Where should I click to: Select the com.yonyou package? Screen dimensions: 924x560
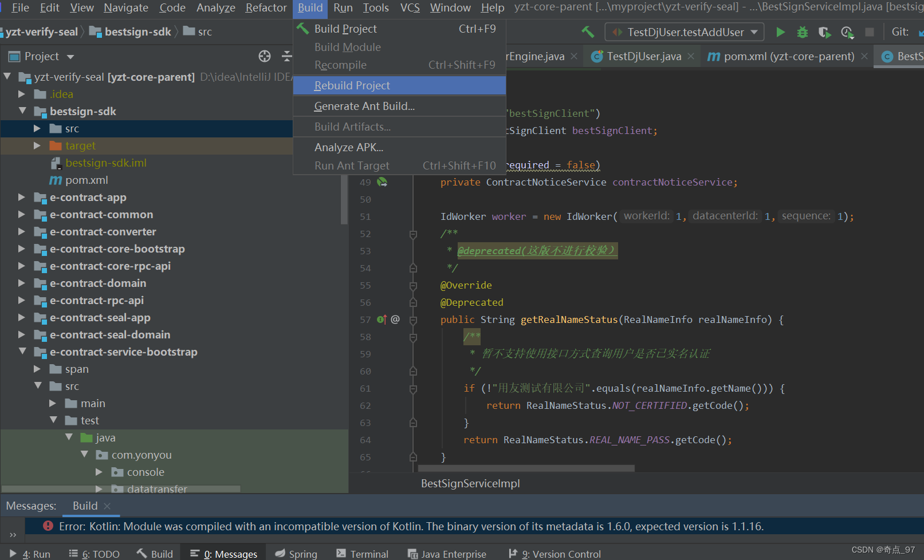click(x=141, y=455)
